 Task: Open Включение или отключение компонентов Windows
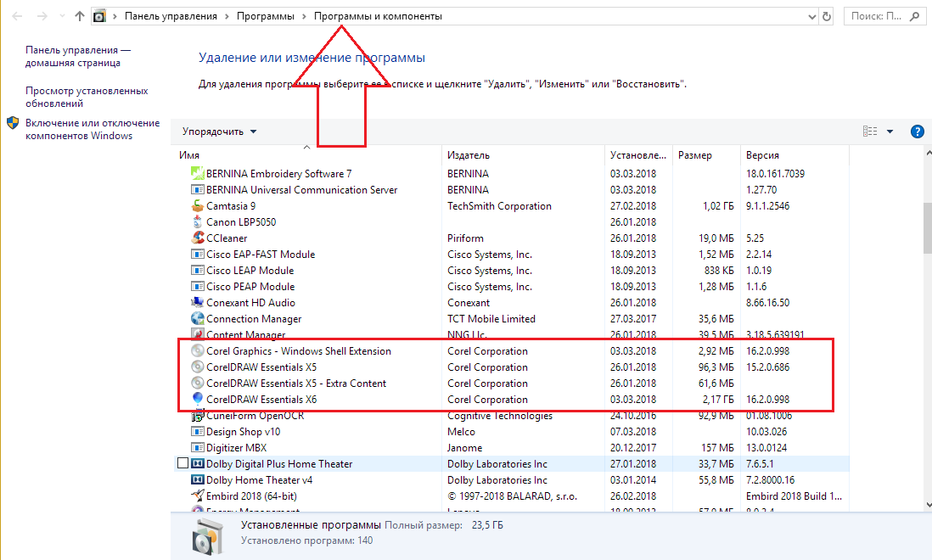[92, 129]
